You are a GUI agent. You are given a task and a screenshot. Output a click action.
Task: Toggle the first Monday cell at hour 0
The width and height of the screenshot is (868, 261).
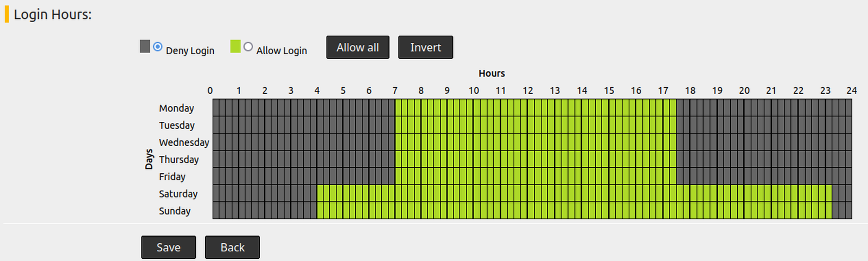216,108
